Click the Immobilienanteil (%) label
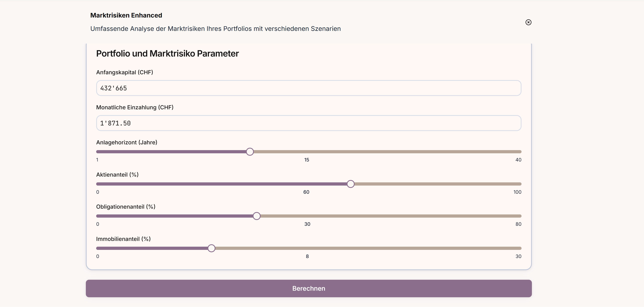The height and width of the screenshot is (307, 644). [123, 239]
